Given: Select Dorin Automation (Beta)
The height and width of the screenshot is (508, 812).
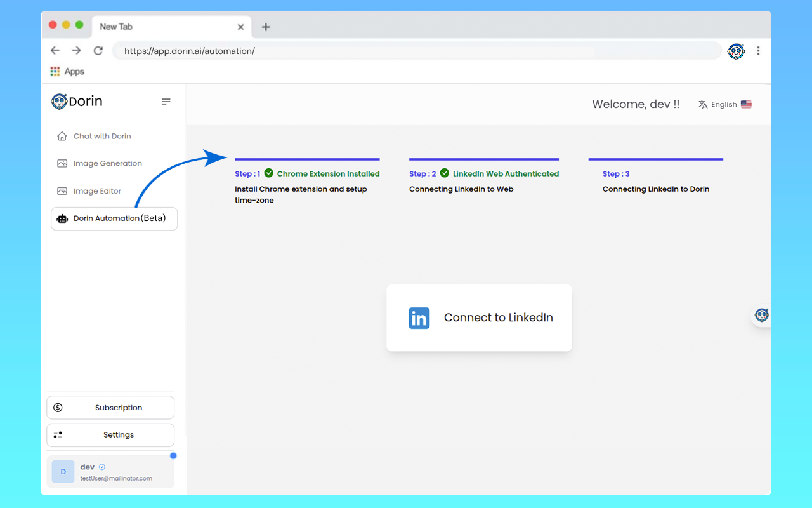Looking at the screenshot, I should tap(114, 218).
